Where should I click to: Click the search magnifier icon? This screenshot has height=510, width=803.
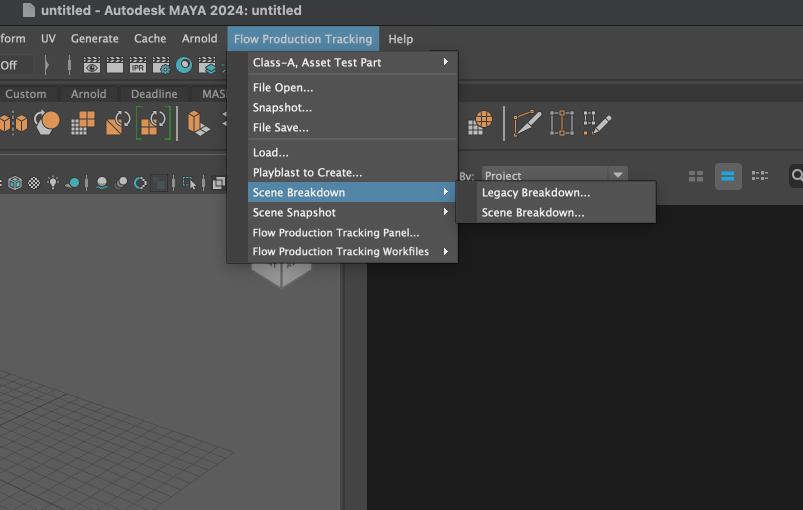pyautogui.click(x=797, y=176)
